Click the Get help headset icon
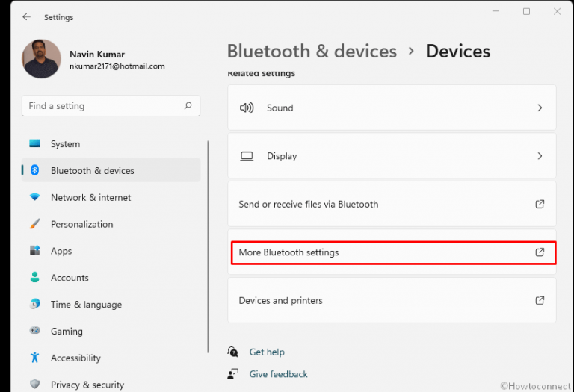574x392 pixels. click(233, 352)
